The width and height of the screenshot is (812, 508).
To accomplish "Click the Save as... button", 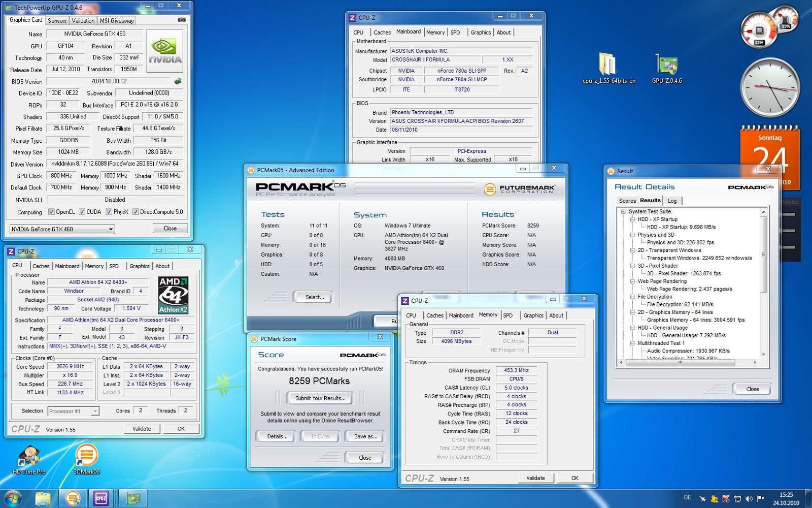I will [365, 436].
